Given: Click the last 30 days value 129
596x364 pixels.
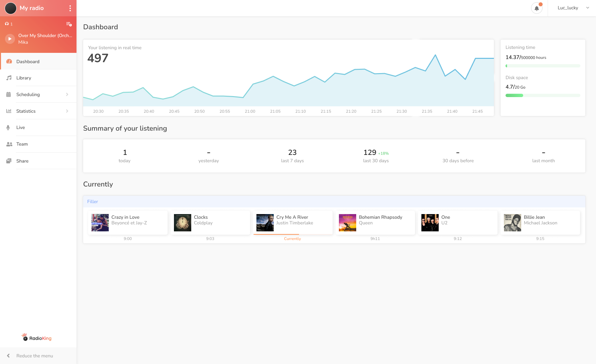Looking at the screenshot, I should 370,152.
